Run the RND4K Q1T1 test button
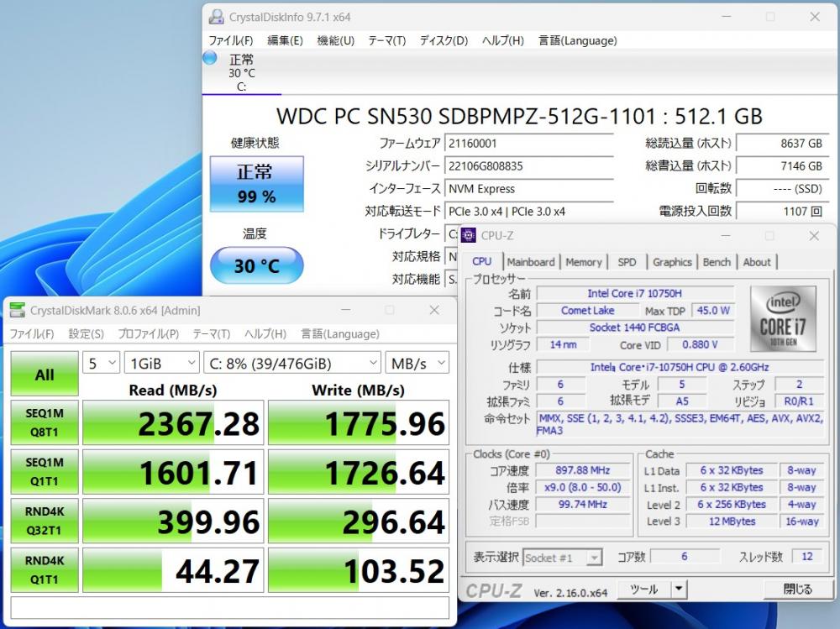 click(x=45, y=570)
